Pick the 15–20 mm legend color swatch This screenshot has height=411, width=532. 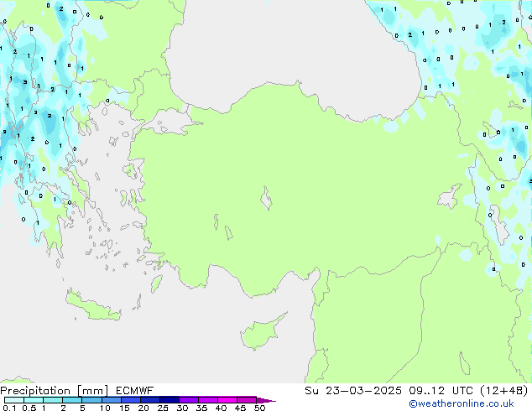tap(131, 400)
